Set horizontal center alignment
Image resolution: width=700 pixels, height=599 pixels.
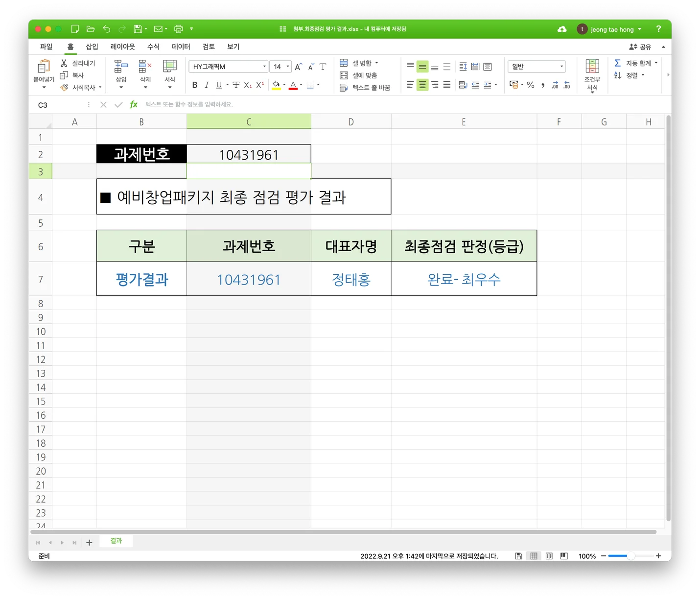pos(422,85)
